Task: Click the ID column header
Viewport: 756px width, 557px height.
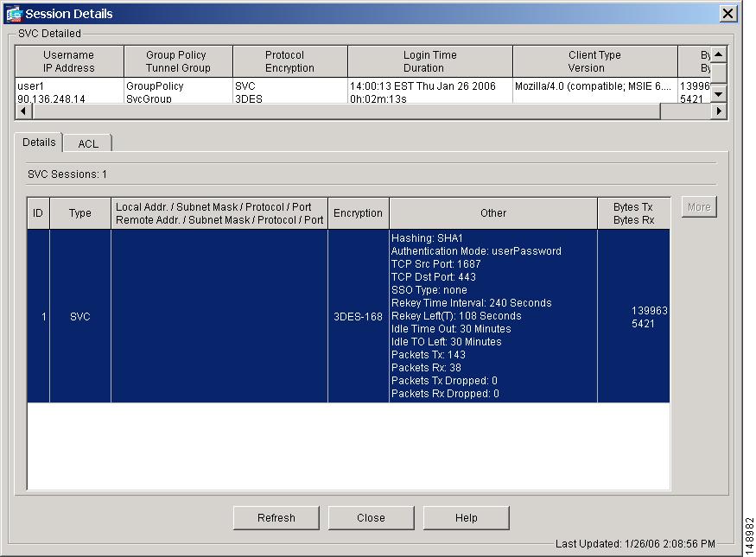Action: (x=38, y=213)
